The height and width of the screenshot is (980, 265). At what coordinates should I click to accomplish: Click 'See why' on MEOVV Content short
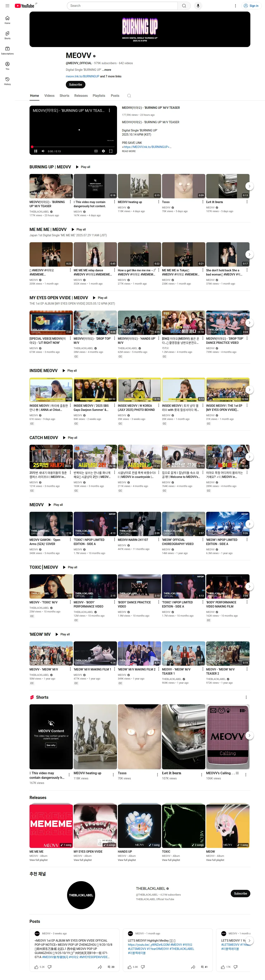(x=51, y=745)
